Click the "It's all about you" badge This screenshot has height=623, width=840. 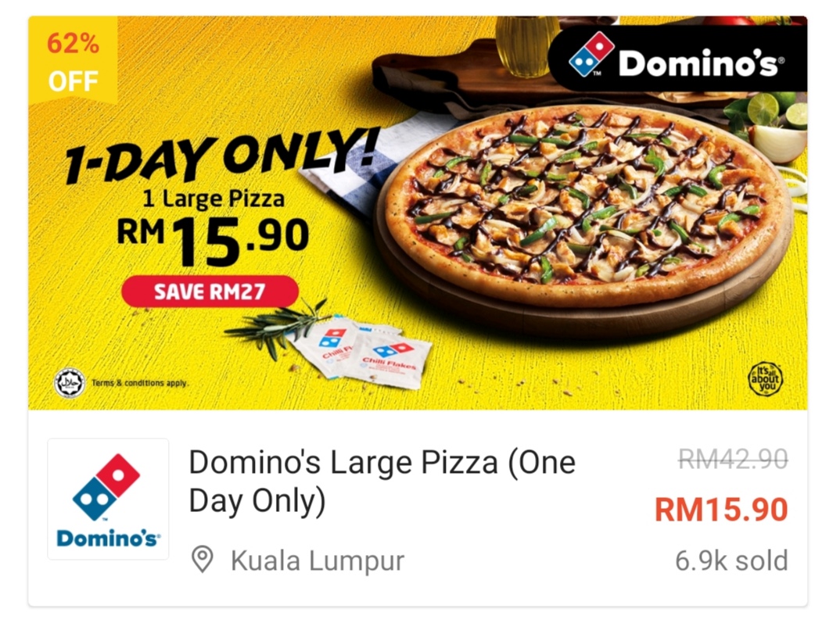pyautogui.click(x=765, y=379)
